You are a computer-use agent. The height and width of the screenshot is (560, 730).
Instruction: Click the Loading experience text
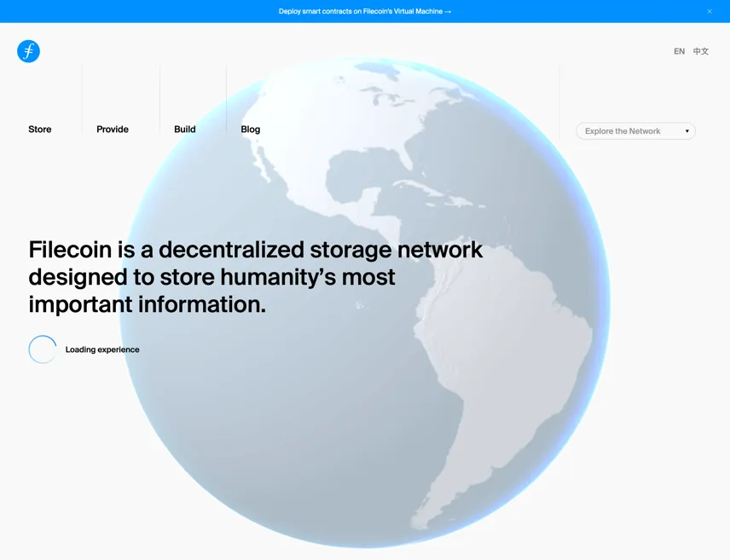(102, 349)
